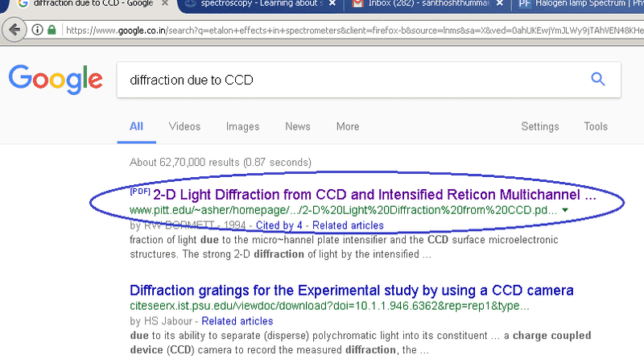Image resolution: width=644 pixels, height=359 pixels.
Task: Close the 'diffraction due to CCD' tab
Action: [x=164, y=4]
